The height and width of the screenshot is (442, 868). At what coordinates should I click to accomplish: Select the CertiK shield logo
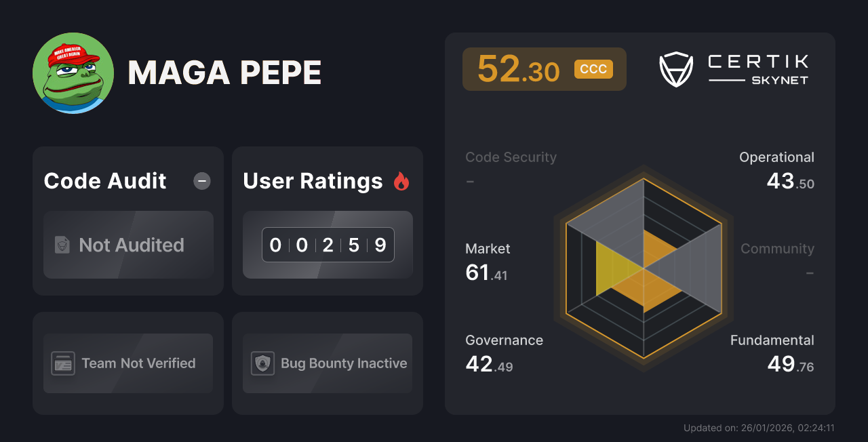point(676,68)
